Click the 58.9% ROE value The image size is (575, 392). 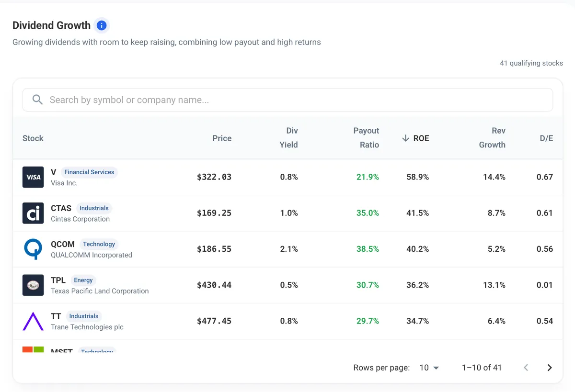pyautogui.click(x=417, y=177)
